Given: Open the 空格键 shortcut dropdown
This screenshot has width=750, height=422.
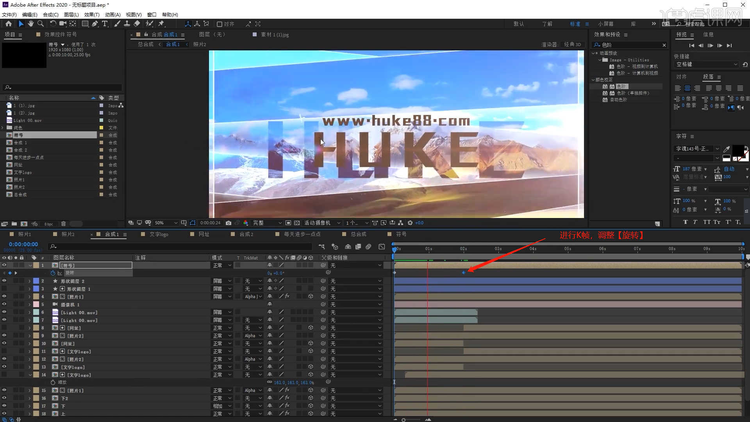Looking at the screenshot, I should (x=706, y=65).
